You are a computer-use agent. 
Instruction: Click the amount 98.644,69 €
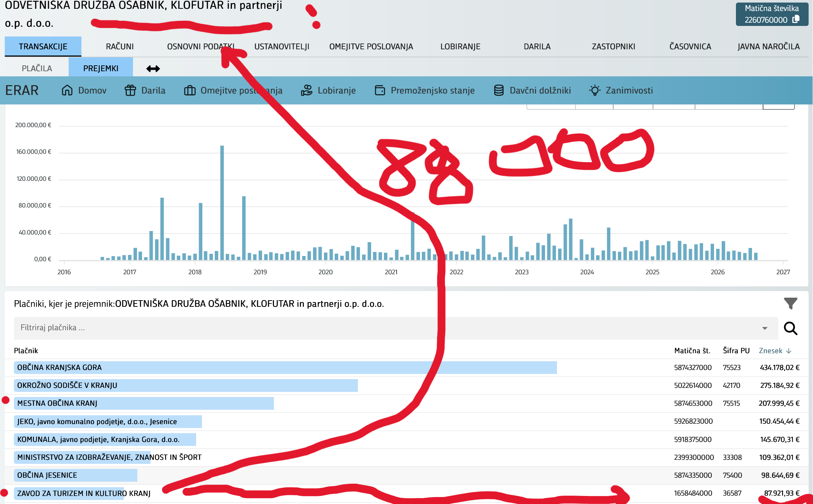point(780,476)
